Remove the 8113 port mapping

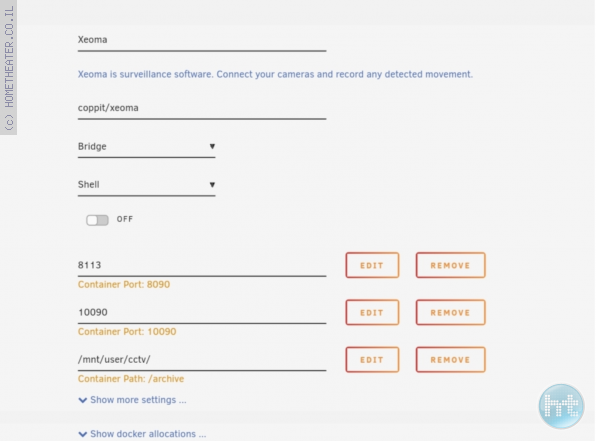point(450,265)
